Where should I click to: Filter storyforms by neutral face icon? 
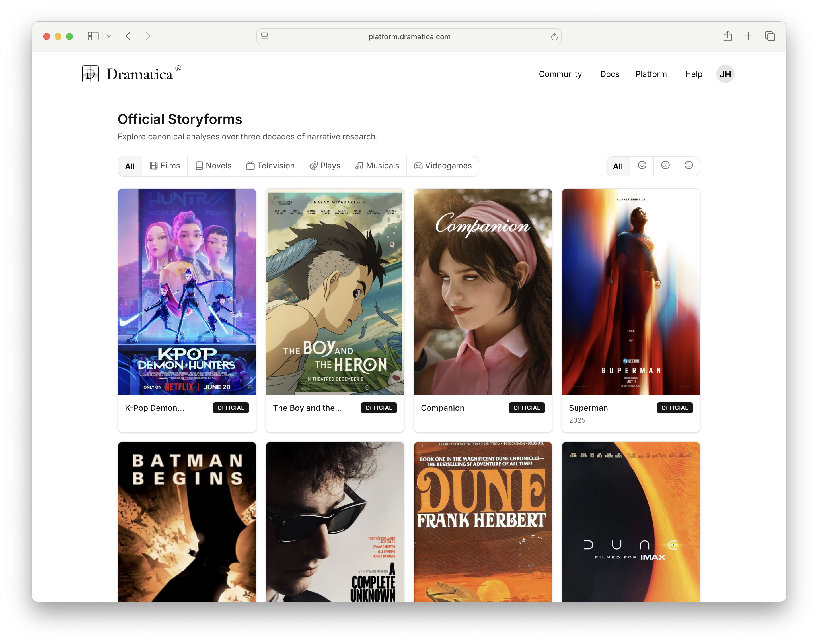click(688, 166)
